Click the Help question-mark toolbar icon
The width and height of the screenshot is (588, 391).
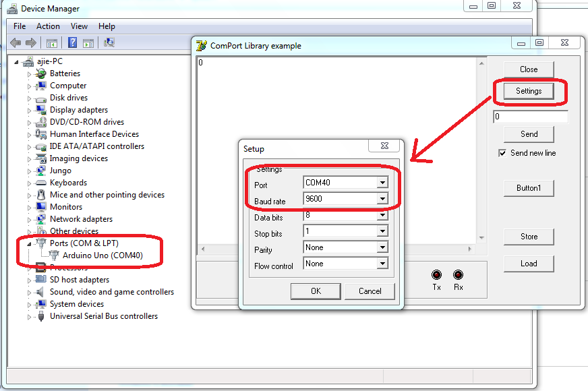72,42
